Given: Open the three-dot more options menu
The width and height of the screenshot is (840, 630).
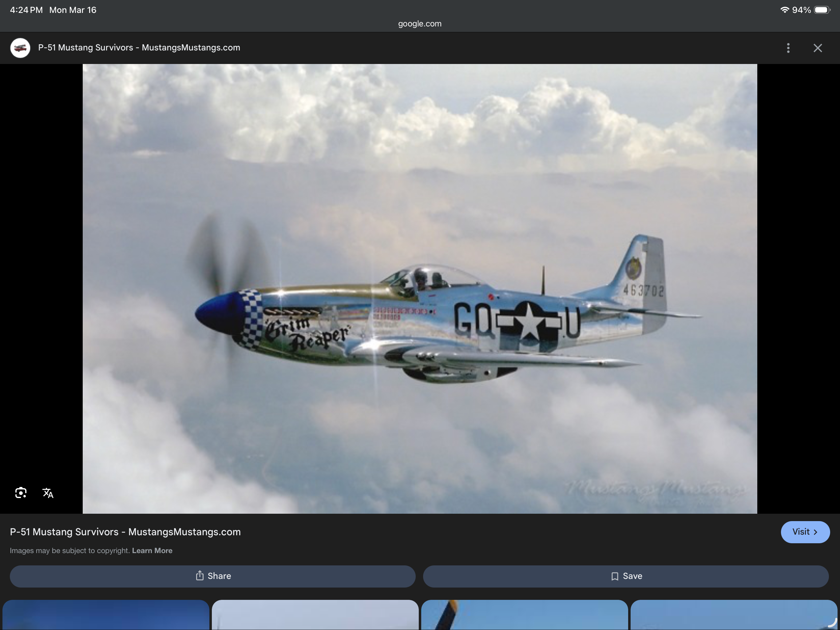Looking at the screenshot, I should click(x=788, y=48).
